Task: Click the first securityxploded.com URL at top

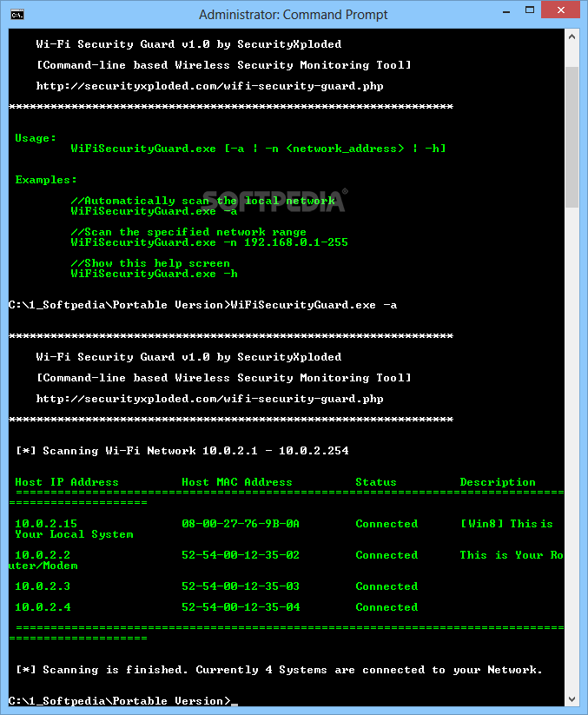Action: (209, 86)
